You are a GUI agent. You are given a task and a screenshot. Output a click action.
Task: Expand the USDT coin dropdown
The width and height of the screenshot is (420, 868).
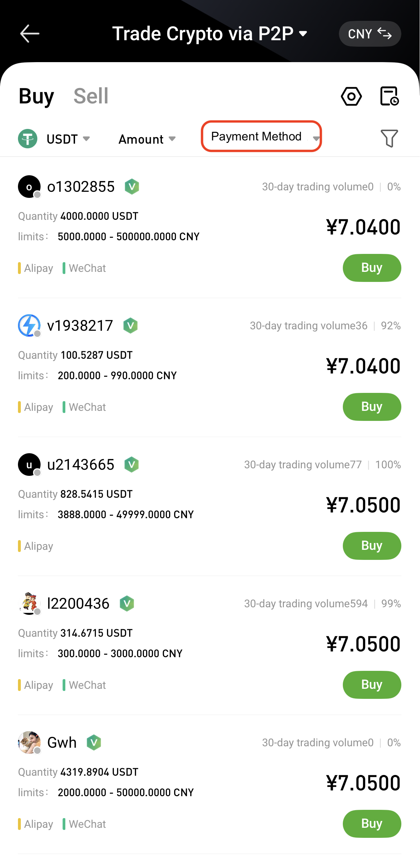tap(68, 139)
